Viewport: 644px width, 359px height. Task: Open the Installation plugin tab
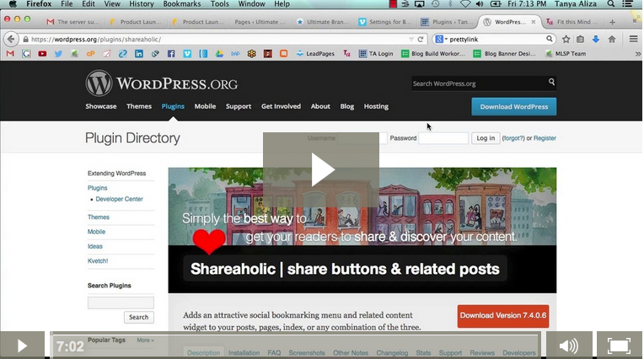click(x=244, y=353)
